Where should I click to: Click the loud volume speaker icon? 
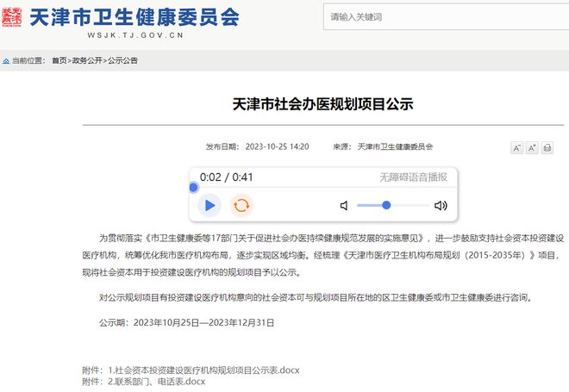tap(441, 206)
